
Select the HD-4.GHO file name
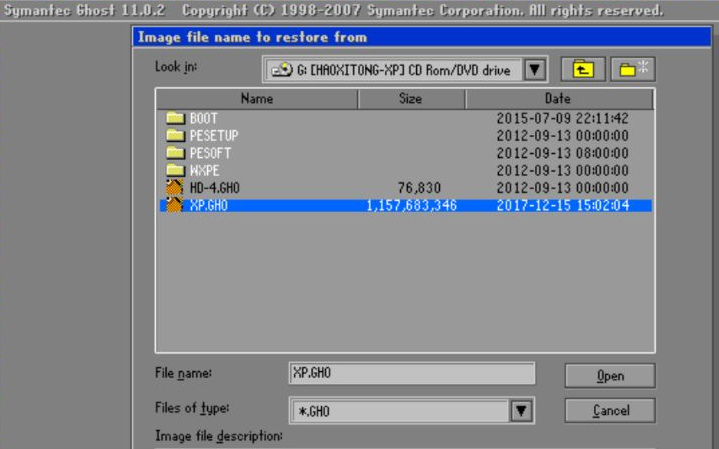coord(215,188)
